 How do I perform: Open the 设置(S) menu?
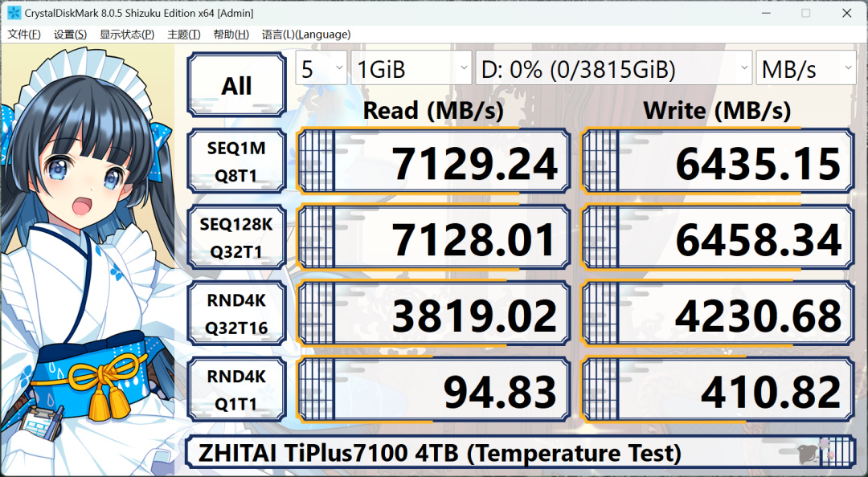[x=70, y=35]
